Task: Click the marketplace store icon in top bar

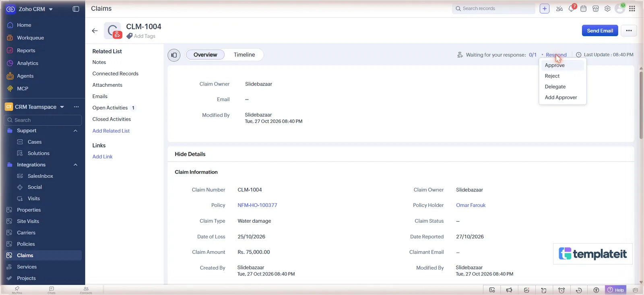Action: pos(596,8)
